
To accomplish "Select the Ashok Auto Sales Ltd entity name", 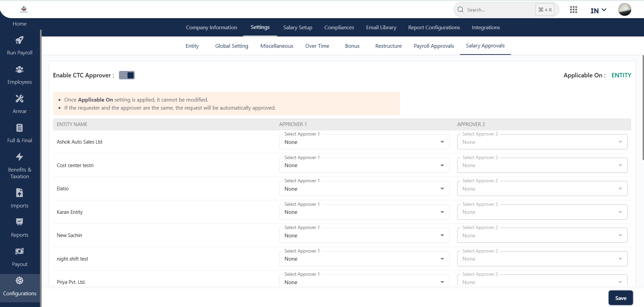I will pyautogui.click(x=79, y=142).
